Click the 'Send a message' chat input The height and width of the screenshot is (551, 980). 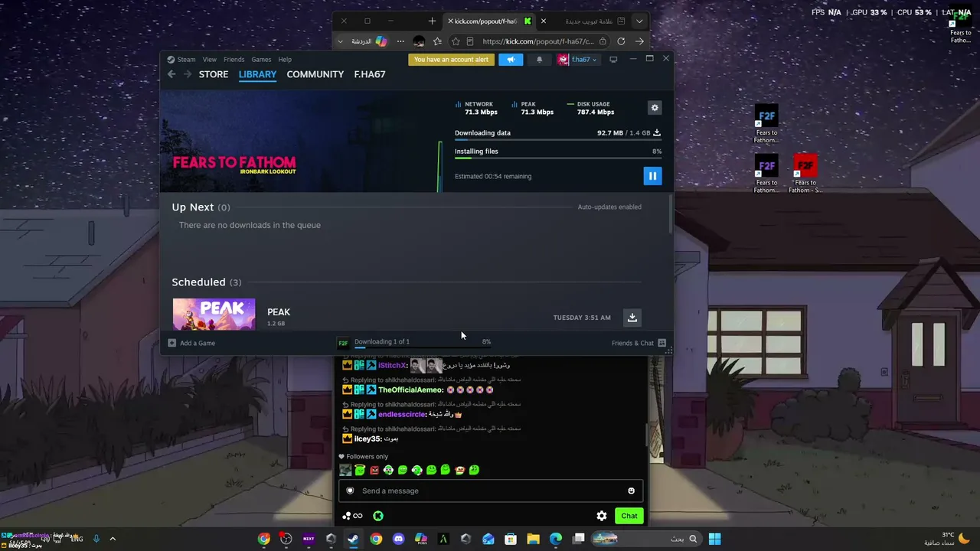click(x=490, y=491)
